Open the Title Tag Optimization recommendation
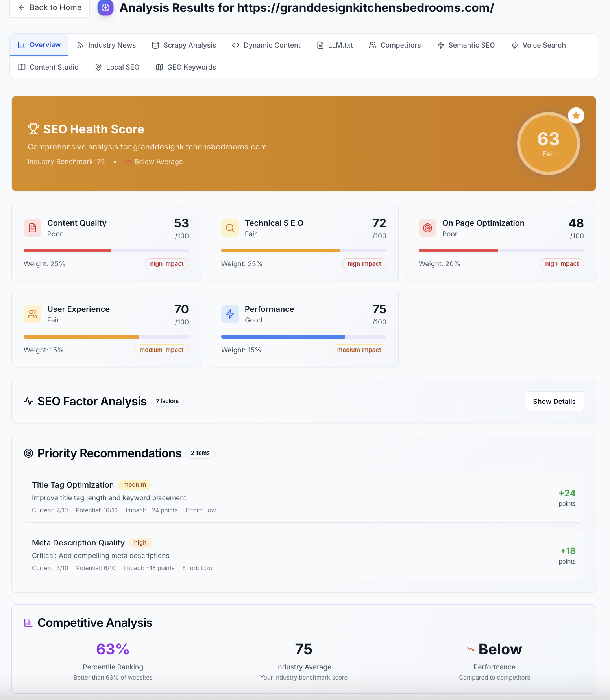This screenshot has width=610, height=700. pos(303,497)
